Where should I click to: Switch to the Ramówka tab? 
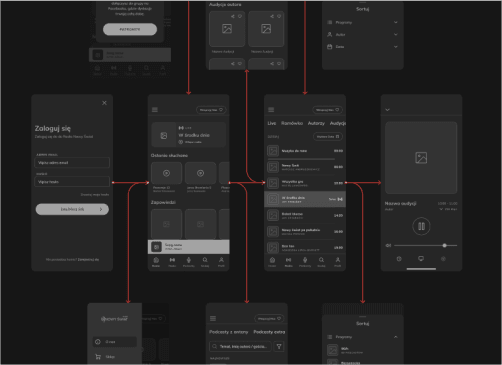click(x=292, y=123)
